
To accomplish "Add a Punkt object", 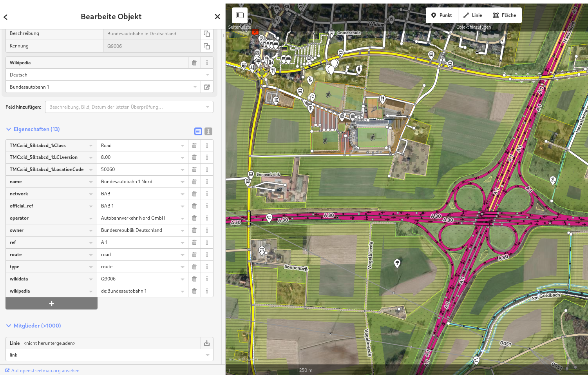I will click(x=442, y=15).
